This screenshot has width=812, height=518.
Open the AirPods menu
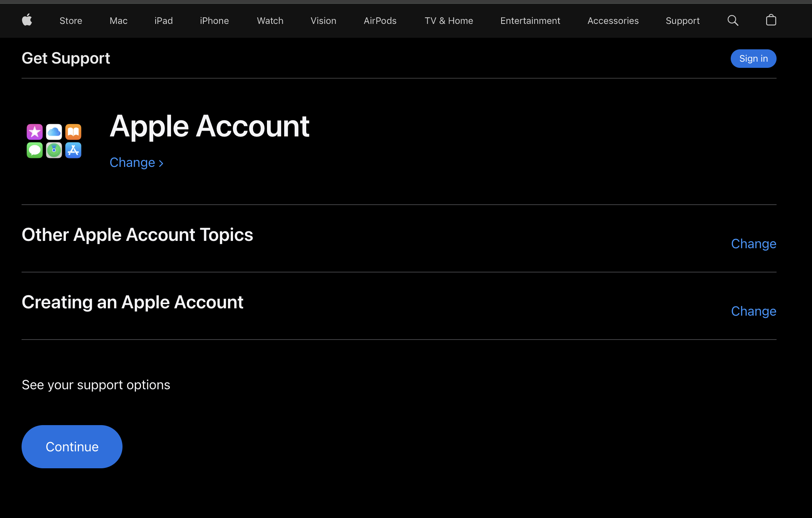[380, 21]
